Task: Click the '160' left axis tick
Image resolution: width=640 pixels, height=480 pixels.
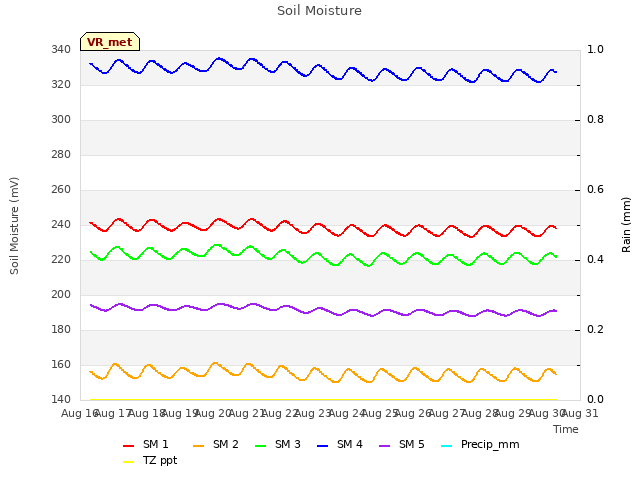Action: pos(61,364)
